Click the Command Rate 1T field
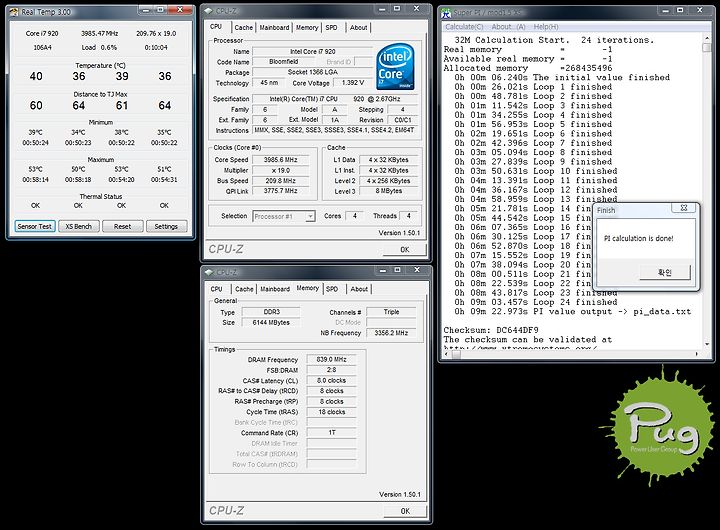The width and height of the screenshot is (720, 530). pyautogui.click(x=332, y=433)
